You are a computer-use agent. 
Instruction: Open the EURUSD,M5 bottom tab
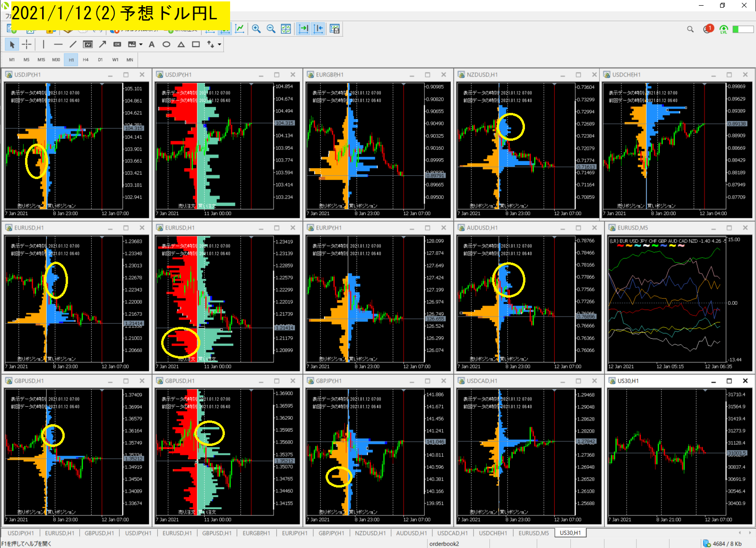click(x=534, y=533)
